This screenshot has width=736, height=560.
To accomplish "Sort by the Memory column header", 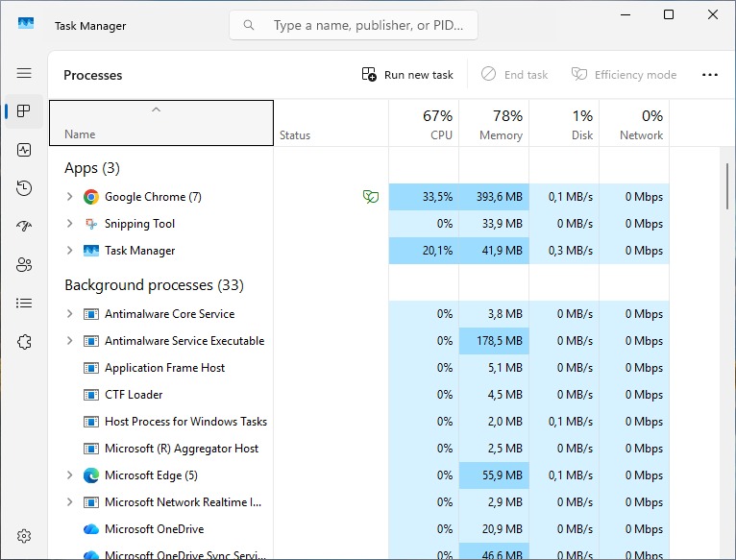I will 494,123.
